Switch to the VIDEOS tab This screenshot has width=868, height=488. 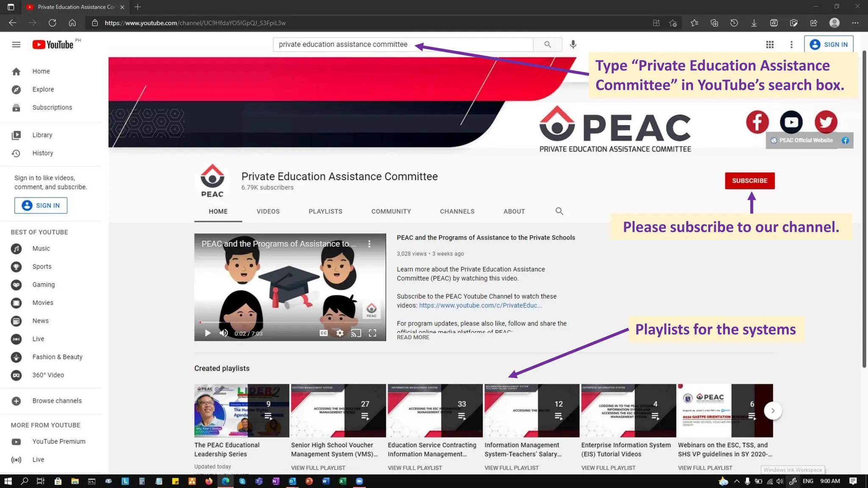[268, 211]
